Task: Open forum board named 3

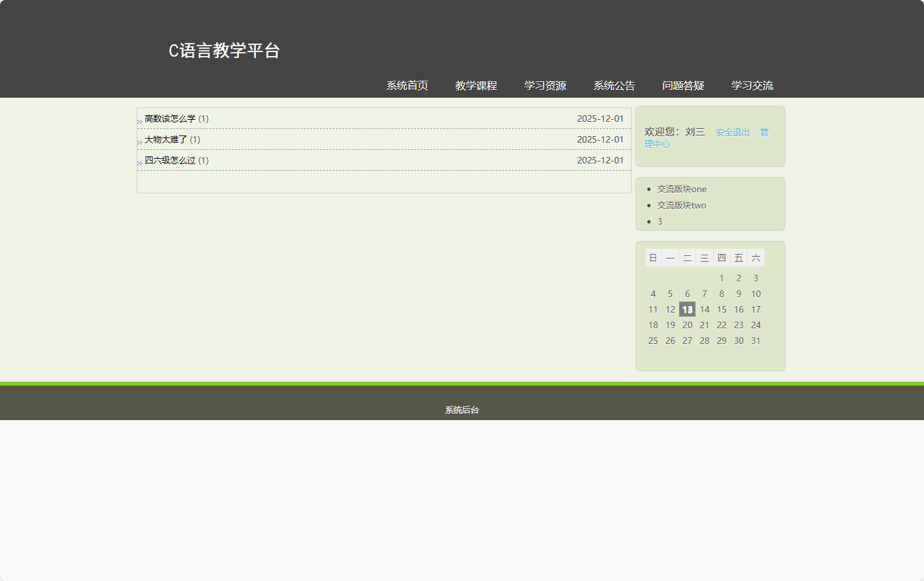Action: 660,221
